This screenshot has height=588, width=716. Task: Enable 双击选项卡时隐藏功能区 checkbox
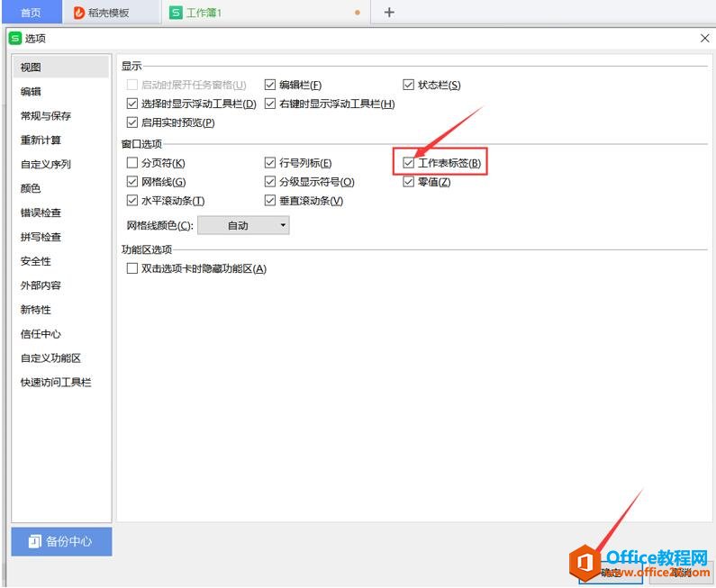132,268
